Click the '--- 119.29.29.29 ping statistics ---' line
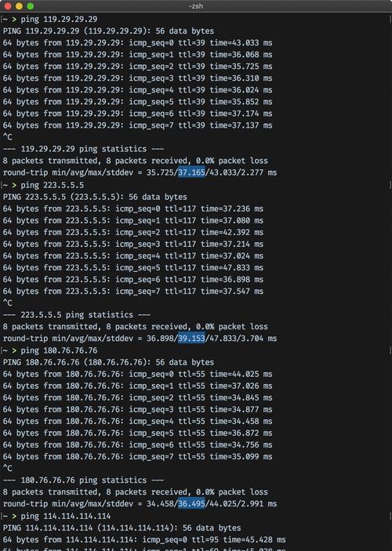Screen dimensions: 392x551 83,149
